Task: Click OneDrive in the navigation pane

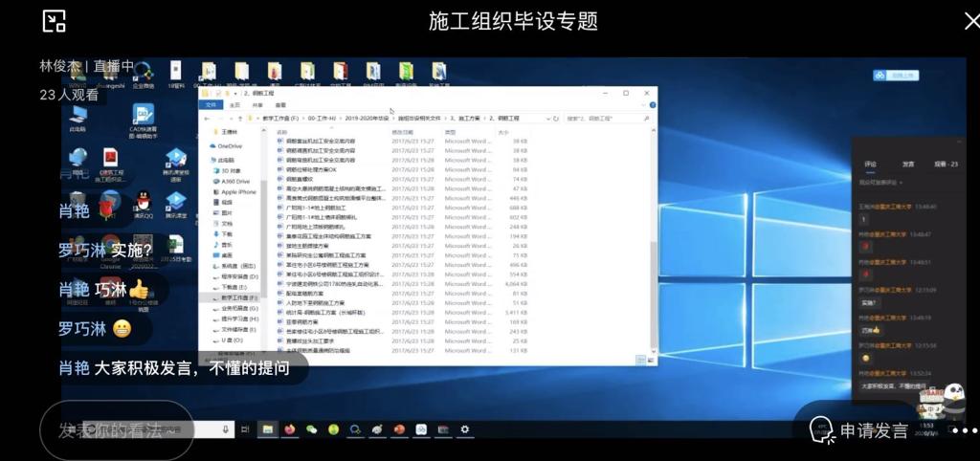Action: point(230,146)
